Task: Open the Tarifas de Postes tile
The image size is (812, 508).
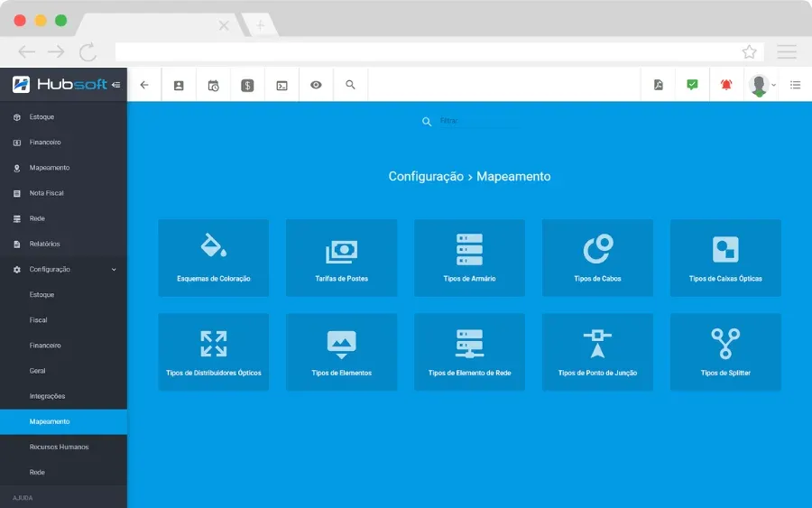Action: [x=341, y=258]
